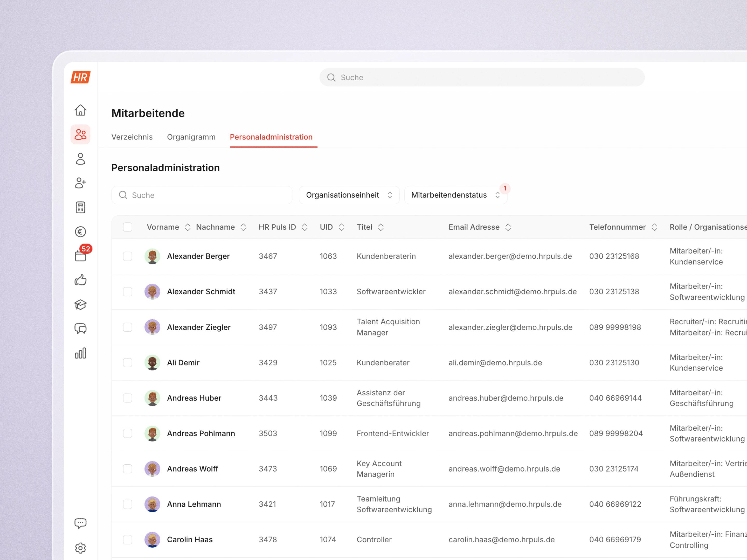Screen dimensions: 747x560
Task: Open the Organisationseinheit filter dropdown
Action: pos(349,195)
